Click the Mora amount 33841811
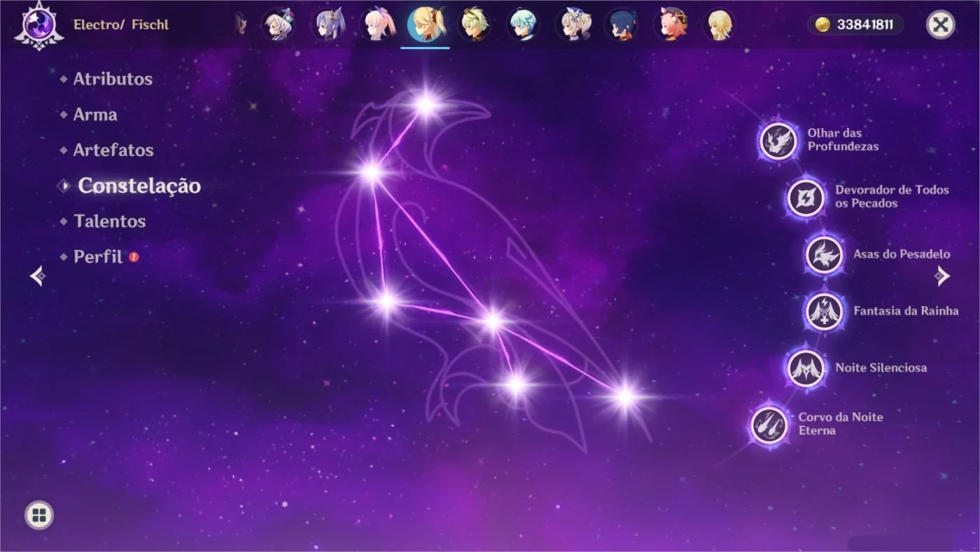The width and height of the screenshot is (980, 552). [864, 25]
